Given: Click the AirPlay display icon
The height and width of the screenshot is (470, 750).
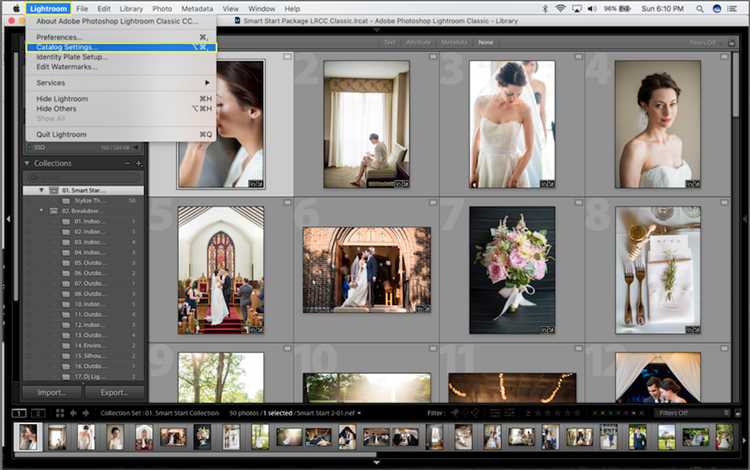Looking at the screenshot, I should tap(577, 9).
